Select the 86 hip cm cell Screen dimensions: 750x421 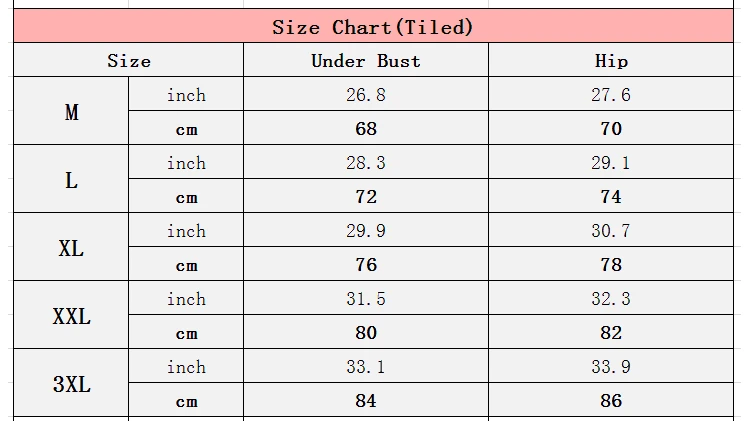pos(611,400)
